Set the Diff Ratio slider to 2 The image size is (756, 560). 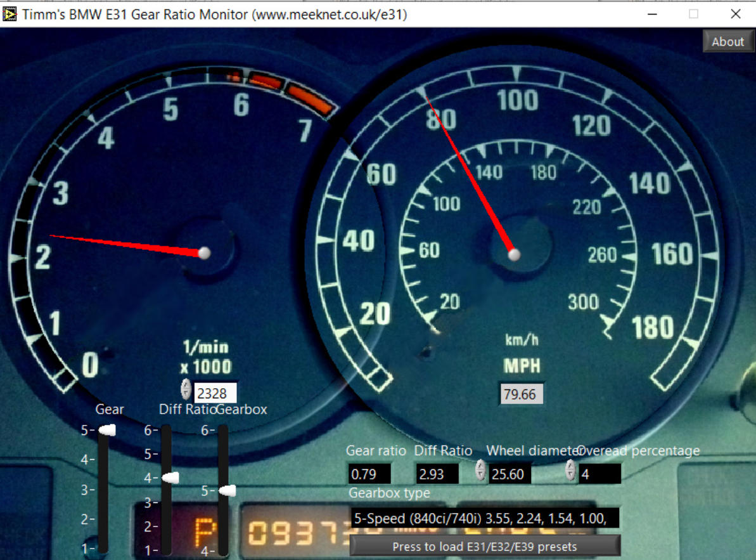(x=166, y=526)
